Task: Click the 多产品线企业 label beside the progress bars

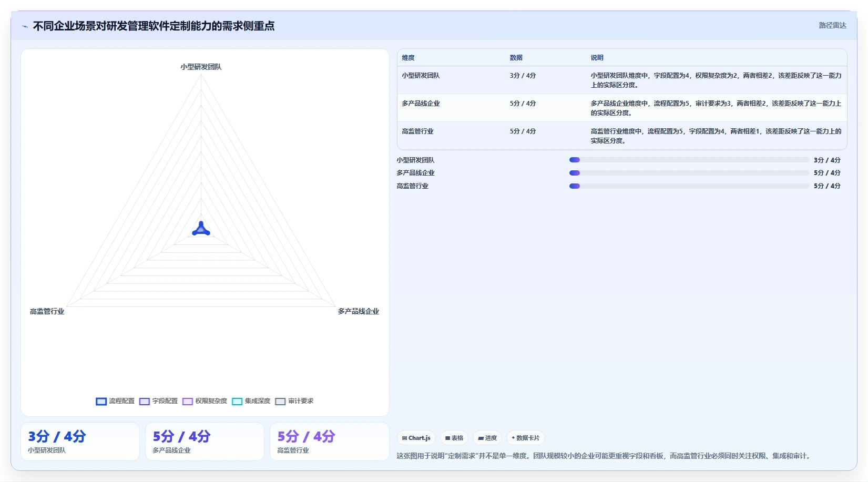Action: 415,173
